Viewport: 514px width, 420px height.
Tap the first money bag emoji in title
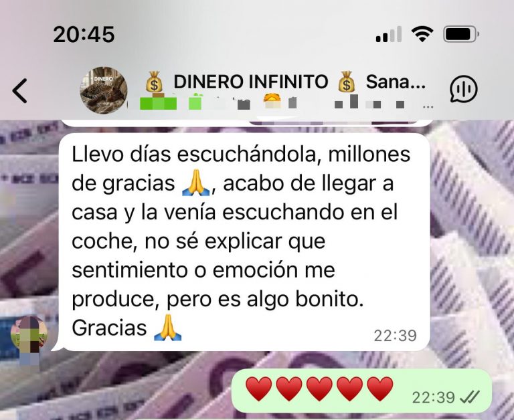pyautogui.click(x=154, y=82)
